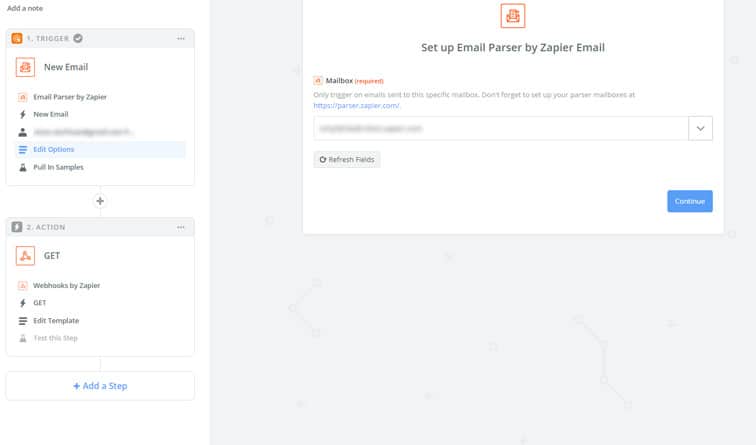Open Email Parser by Zapier app selection
The image size is (756, 445).
[x=70, y=97]
